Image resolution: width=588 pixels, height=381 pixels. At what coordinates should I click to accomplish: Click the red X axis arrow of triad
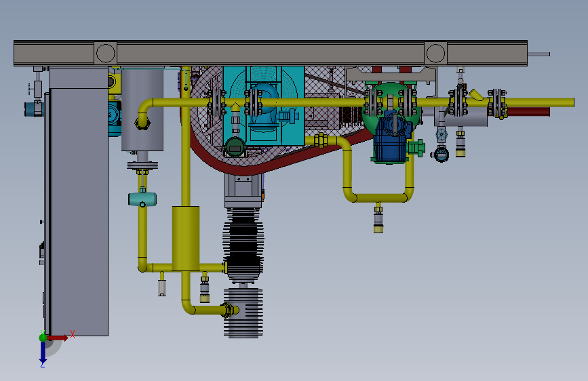pos(58,338)
